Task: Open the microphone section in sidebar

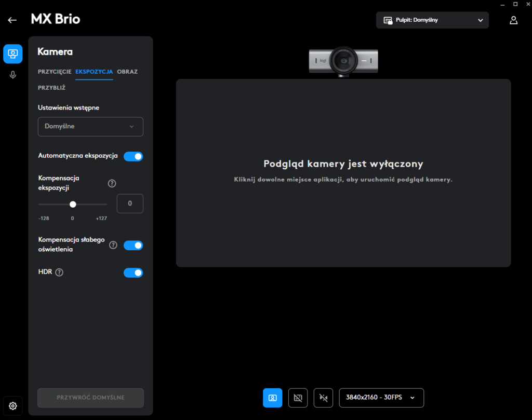Action: [x=13, y=75]
